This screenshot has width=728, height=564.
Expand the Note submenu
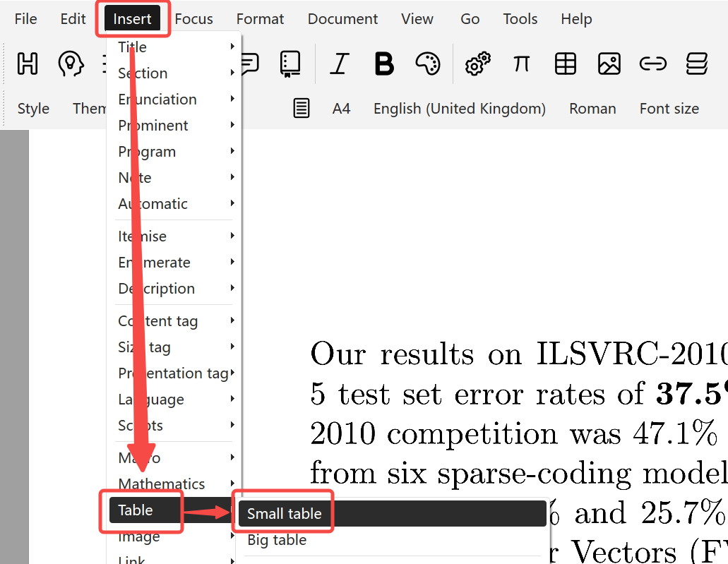(174, 177)
